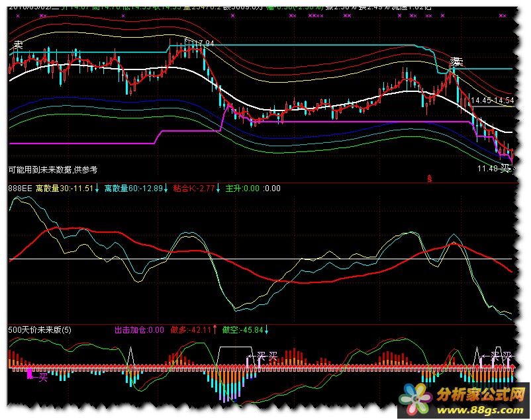Viewport: 531px width, 420px height.
Task: Select the 做多:-42.11 value
Action: [191, 329]
